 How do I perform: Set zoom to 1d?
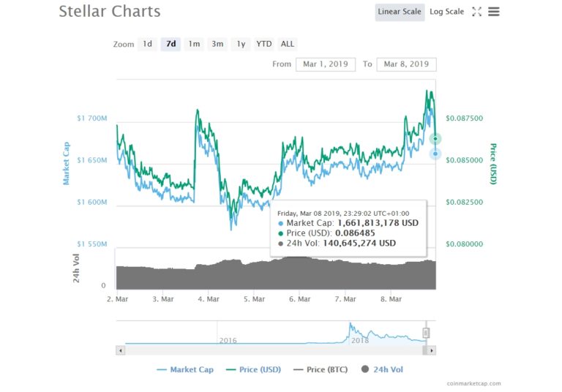tap(147, 44)
